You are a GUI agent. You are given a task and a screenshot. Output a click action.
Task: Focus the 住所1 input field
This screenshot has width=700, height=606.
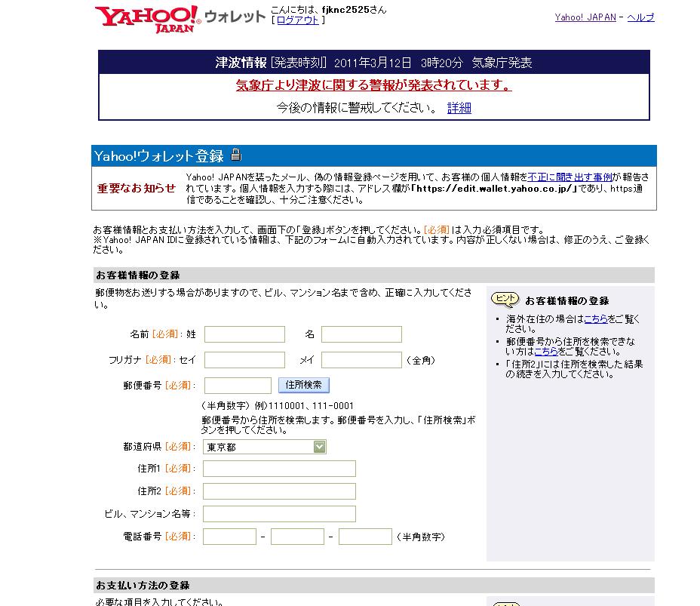coord(279,469)
